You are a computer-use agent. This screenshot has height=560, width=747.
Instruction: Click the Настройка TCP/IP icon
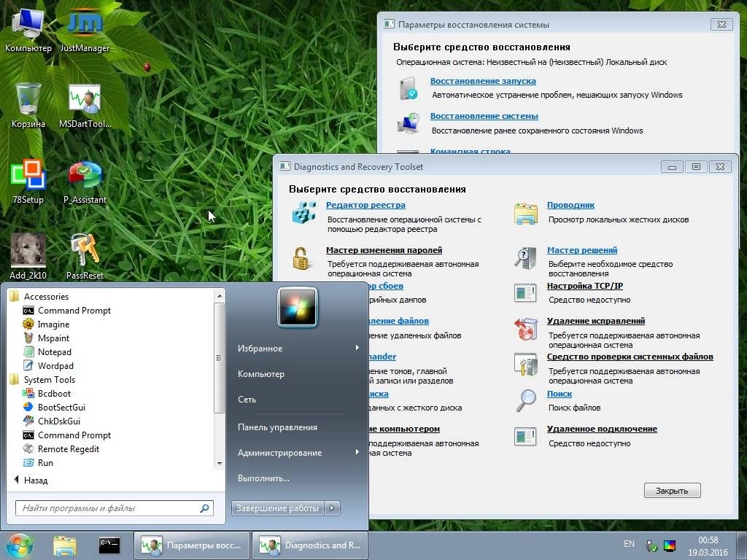tap(525, 293)
